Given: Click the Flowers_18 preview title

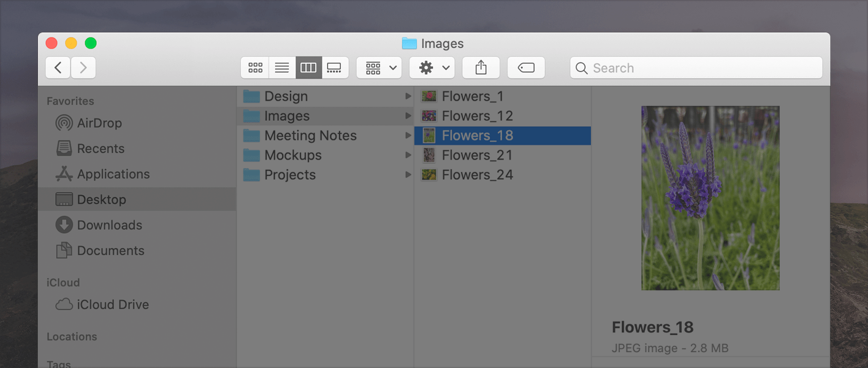Looking at the screenshot, I should click(652, 327).
